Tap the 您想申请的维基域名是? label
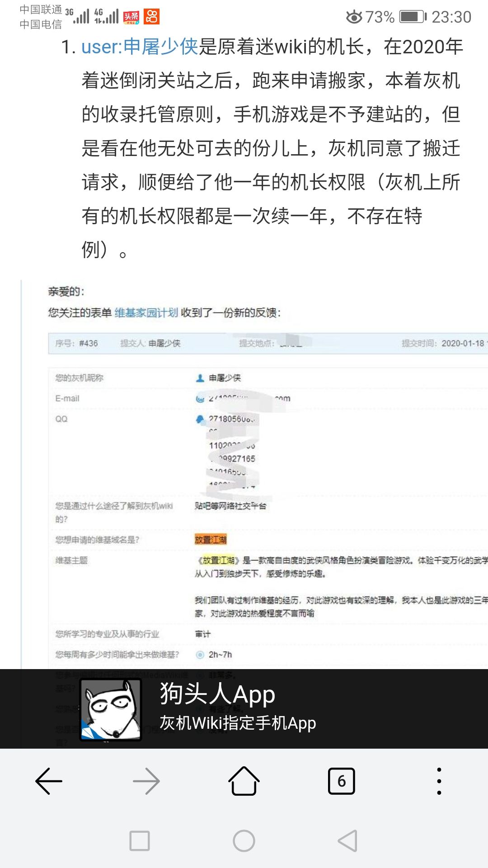Screen dimensions: 488x868 97,539
